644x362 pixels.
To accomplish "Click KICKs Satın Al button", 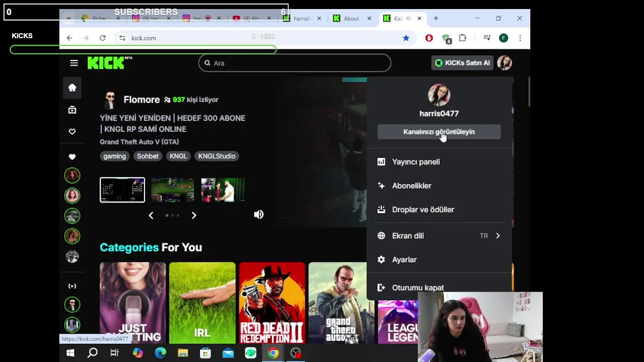I will coord(462,63).
